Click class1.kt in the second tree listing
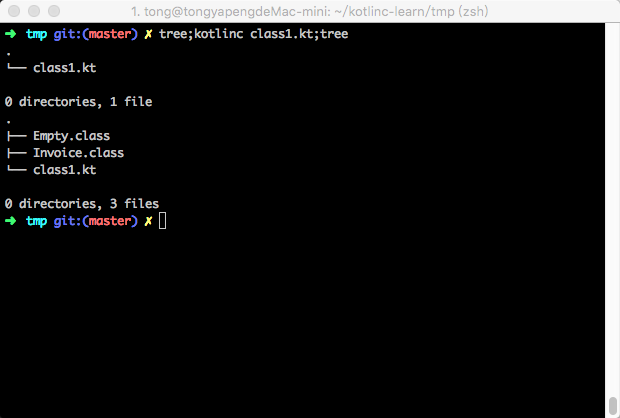Image resolution: width=620 pixels, height=418 pixels. (x=65, y=170)
